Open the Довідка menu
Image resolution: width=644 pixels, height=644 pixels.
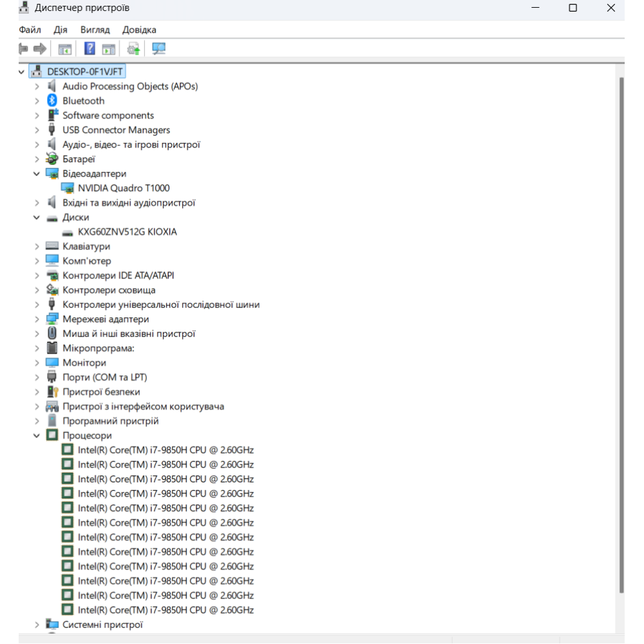point(139,30)
